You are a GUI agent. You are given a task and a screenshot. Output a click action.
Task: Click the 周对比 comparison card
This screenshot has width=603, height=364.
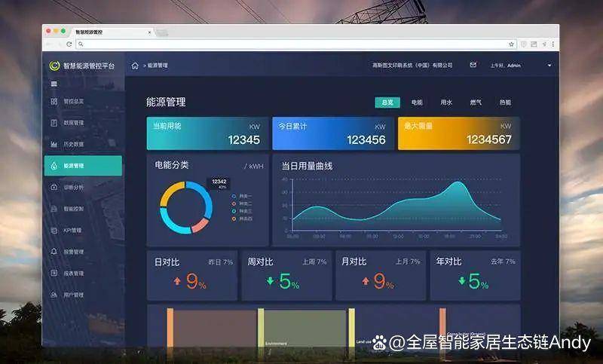(287, 276)
